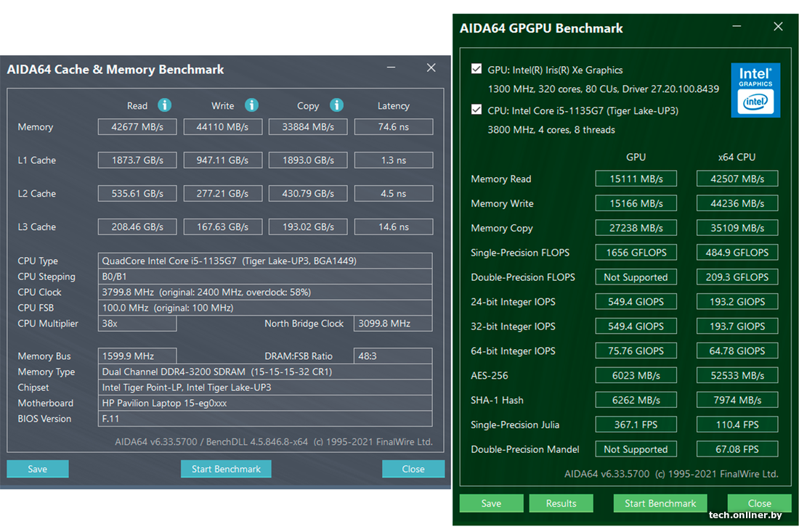Click the Memory Read value field
Image resolution: width=799 pixels, height=532 pixels.
(x=137, y=127)
